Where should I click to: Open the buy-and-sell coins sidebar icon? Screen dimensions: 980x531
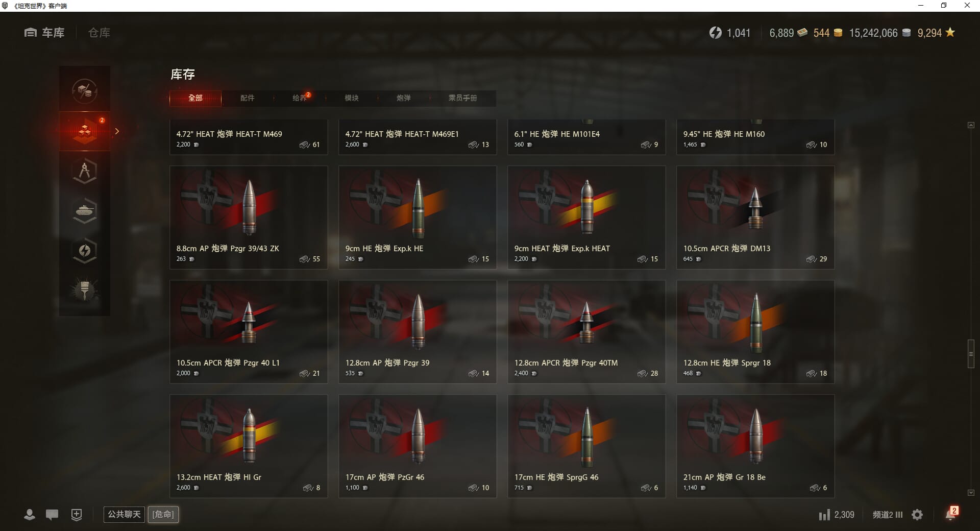point(85,91)
